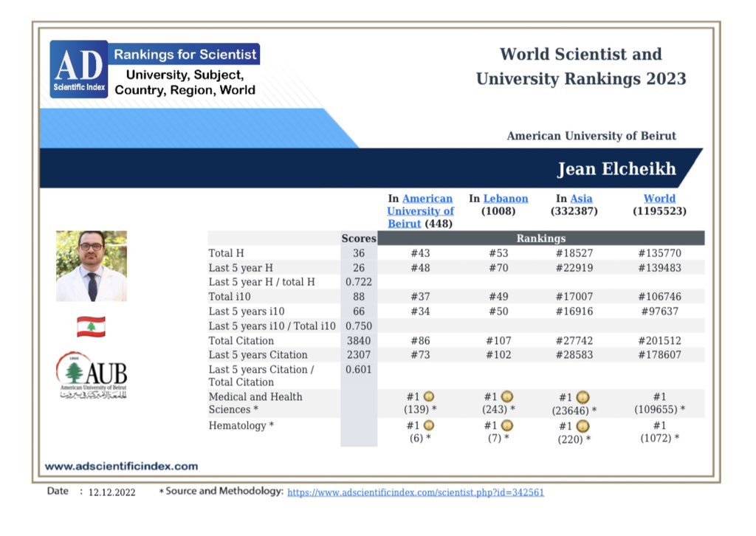The width and height of the screenshot is (756, 536).
Task: Click Total Citation Lebanon rank #107
Action: click(x=498, y=341)
